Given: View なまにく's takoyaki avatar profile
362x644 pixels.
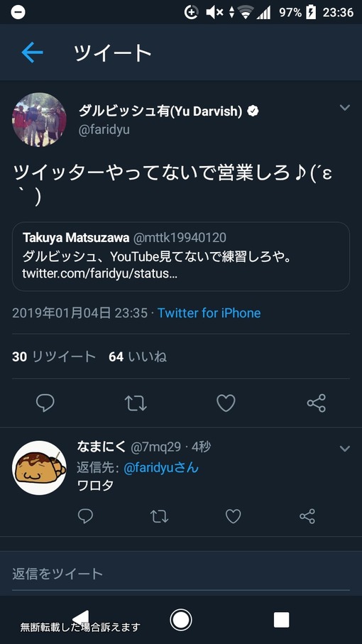Looking at the screenshot, I should click(x=39, y=468).
